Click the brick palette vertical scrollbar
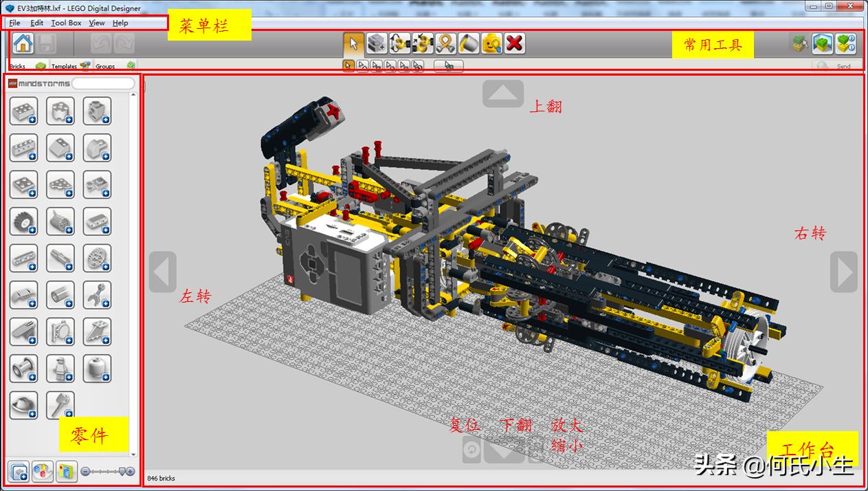Screen dimensions: 868x491 pos(133,274)
